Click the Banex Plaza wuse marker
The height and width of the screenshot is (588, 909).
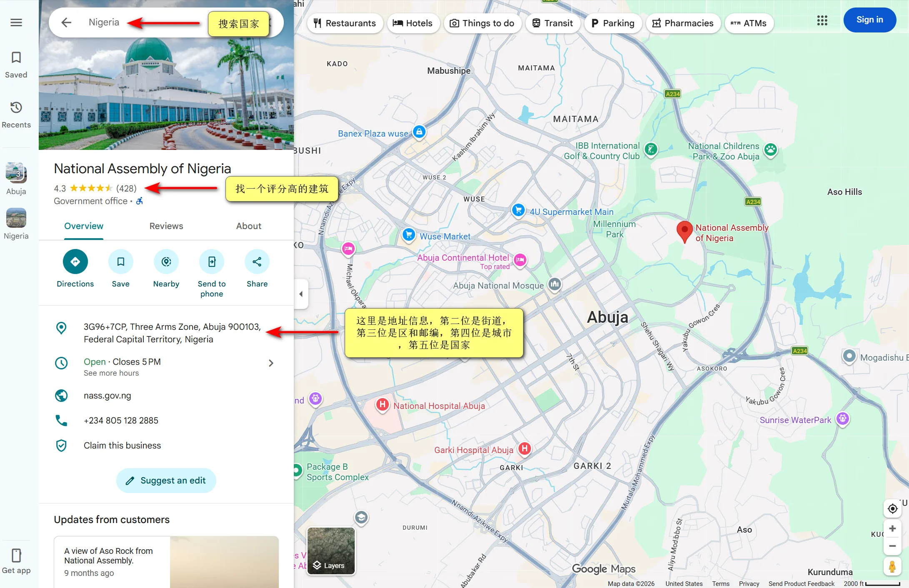tap(419, 132)
